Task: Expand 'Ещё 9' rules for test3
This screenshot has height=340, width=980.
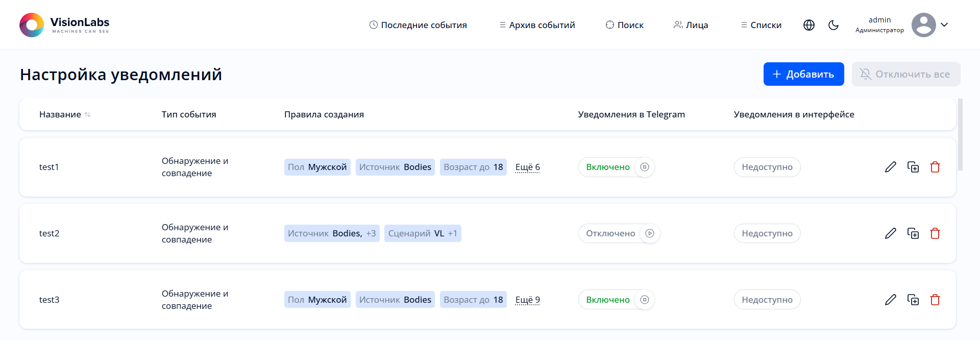Action: (x=527, y=300)
